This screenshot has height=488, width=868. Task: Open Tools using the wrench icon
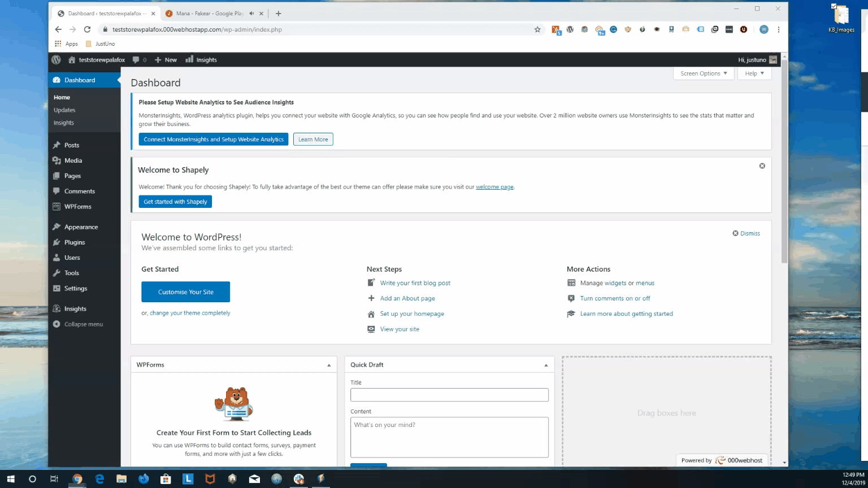[x=57, y=273]
